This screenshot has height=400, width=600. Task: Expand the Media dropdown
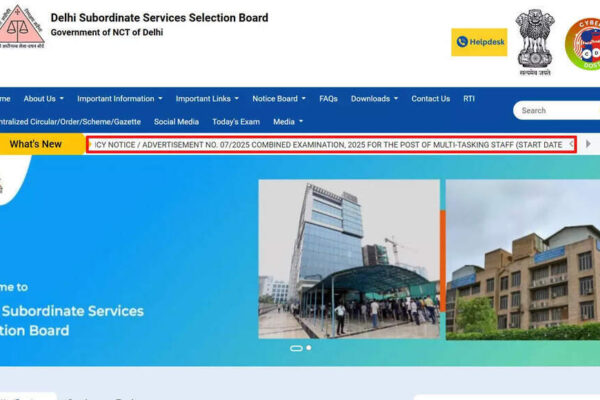pyautogui.click(x=288, y=122)
